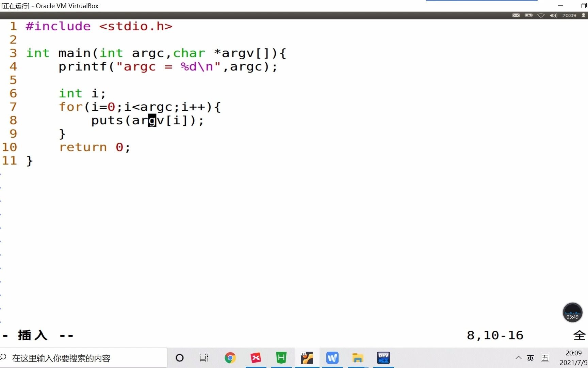Place cursor on main in line 3
This screenshot has height=368, width=588.
click(x=75, y=53)
